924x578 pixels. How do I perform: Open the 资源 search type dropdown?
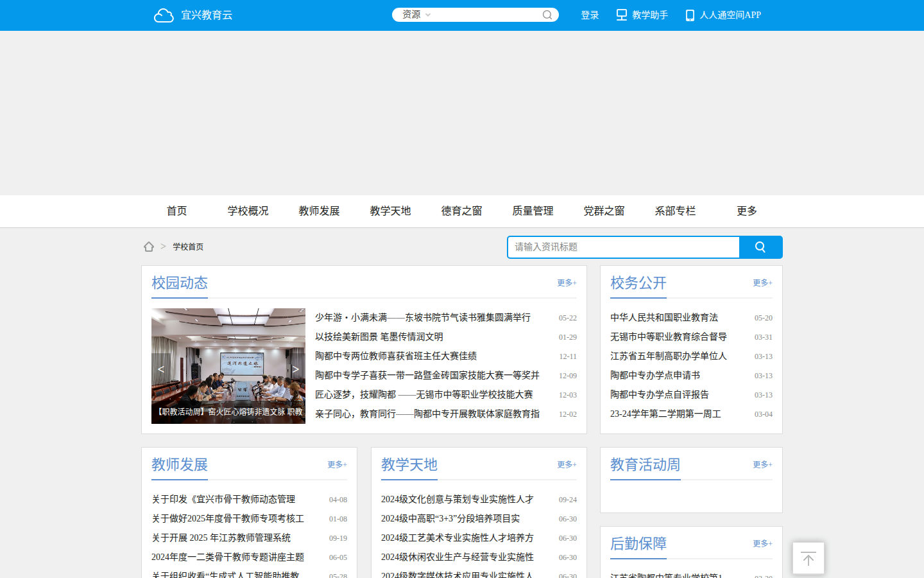416,15
